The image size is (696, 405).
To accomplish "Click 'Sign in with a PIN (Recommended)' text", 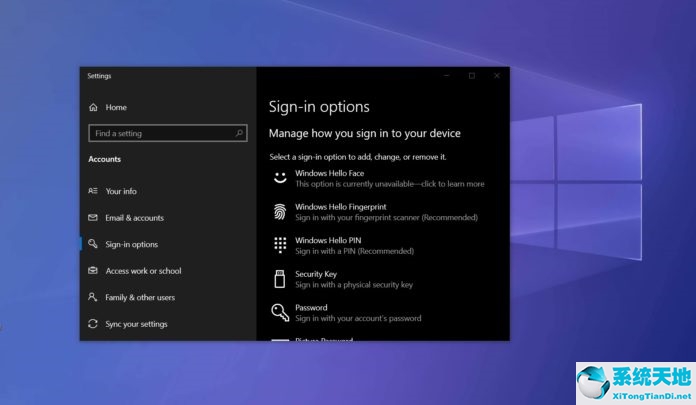I will pos(355,251).
